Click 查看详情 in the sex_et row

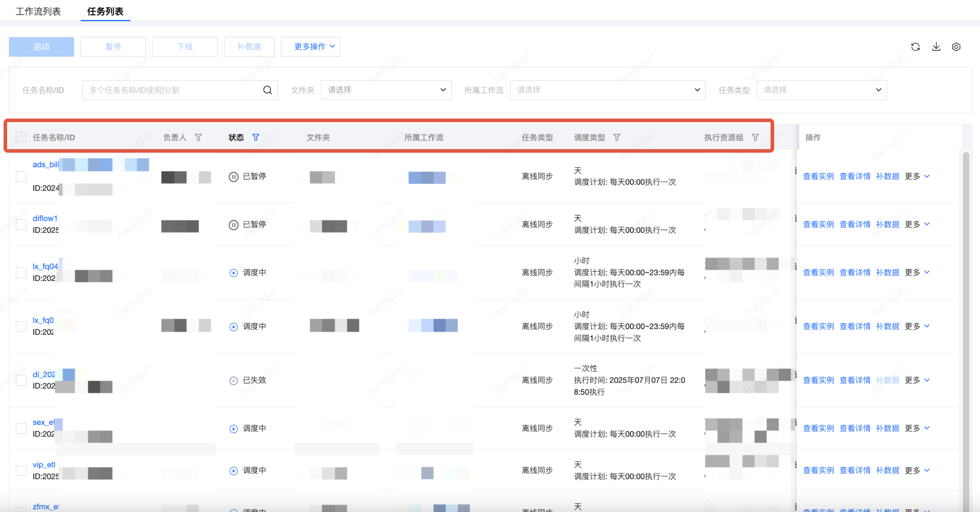855,428
